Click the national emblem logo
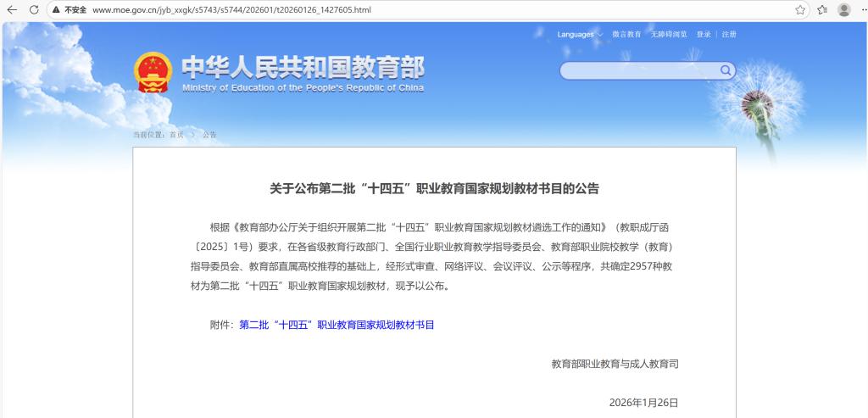The width and height of the screenshot is (868, 418). point(153,74)
